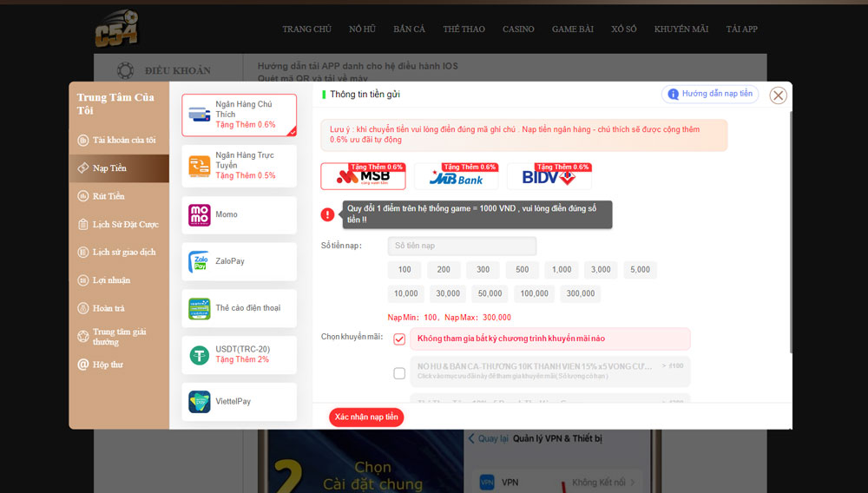Choose the ZaloPay payment icon

pos(200,261)
